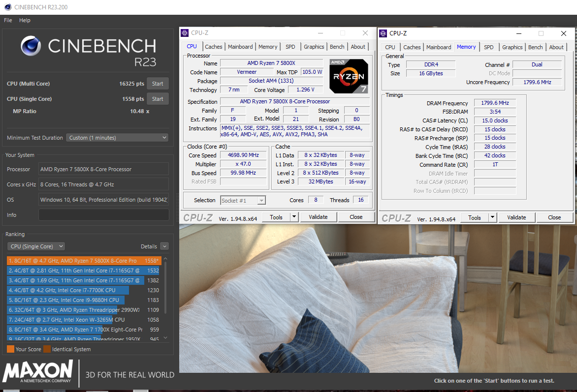Switch to Mainboard tab in the CPU-Z memory window

(x=439, y=47)
